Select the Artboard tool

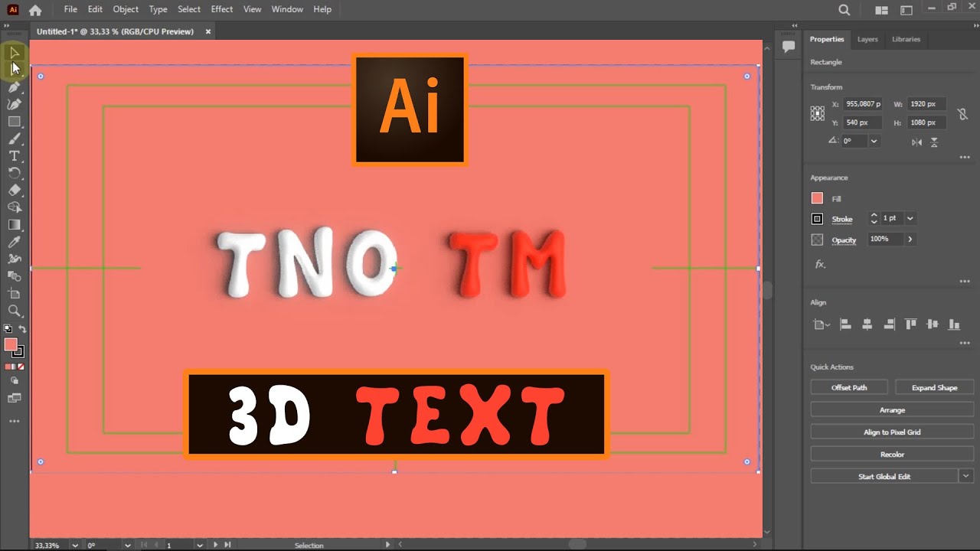click(15, 294)
